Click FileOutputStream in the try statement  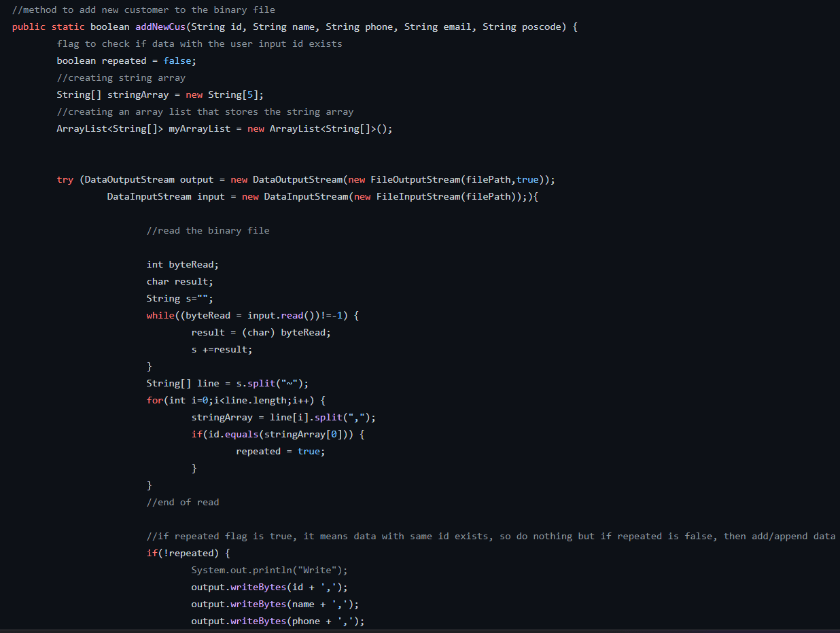tap(415, 179)
